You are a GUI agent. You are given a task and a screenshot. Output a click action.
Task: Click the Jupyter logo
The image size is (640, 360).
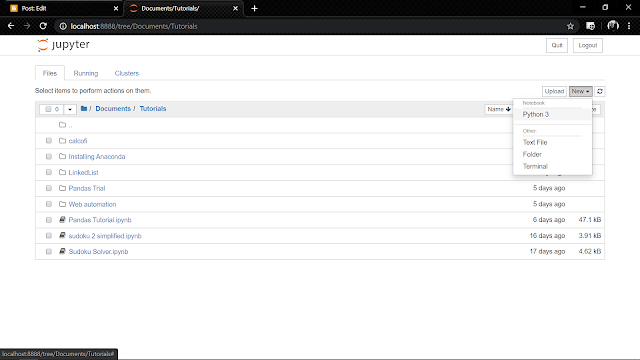point(63,45)
